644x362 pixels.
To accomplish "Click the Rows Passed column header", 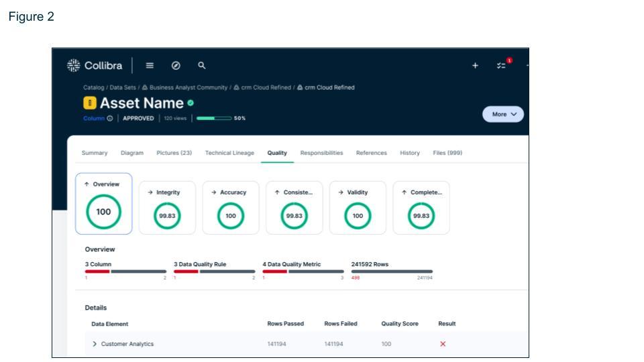I will point(286,323).
